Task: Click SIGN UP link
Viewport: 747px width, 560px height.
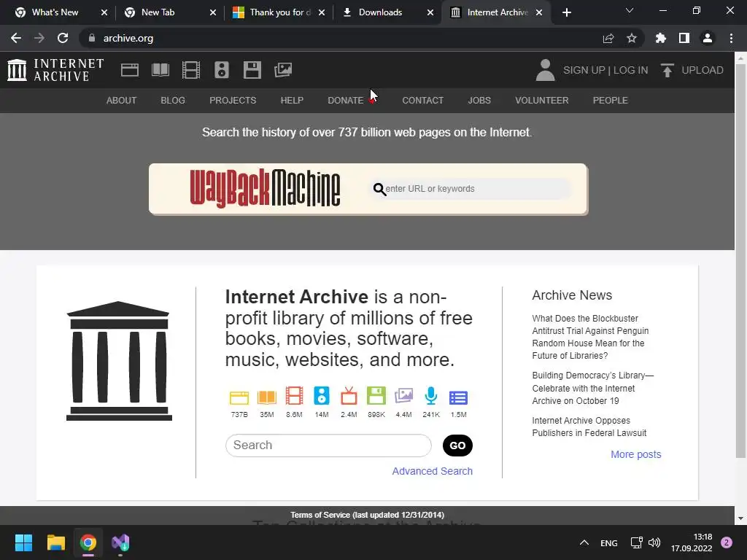Action: click(584, 70)
